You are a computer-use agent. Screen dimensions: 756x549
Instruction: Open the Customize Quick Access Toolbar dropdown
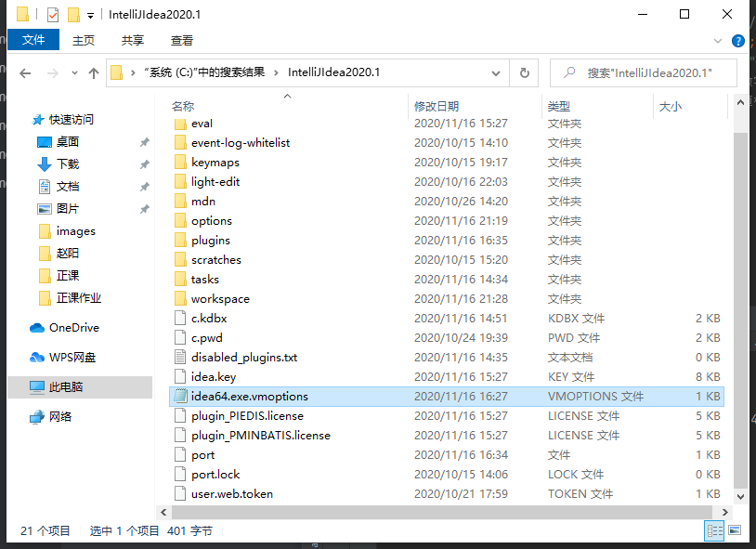[x=90, y=16]
